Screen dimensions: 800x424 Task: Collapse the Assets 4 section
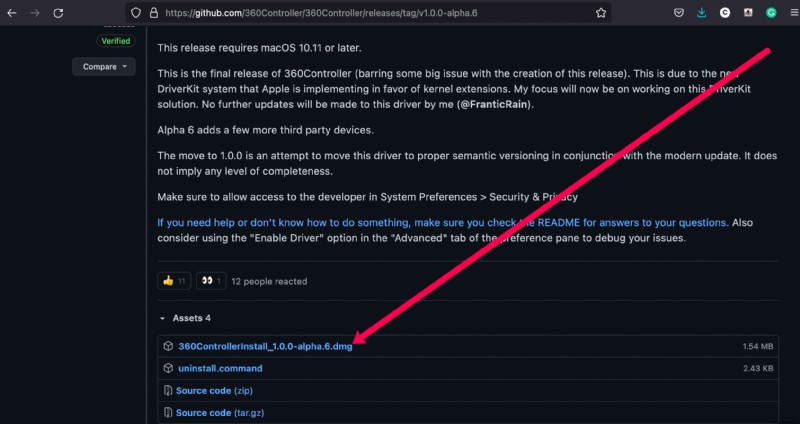click(x=185, y=318)
